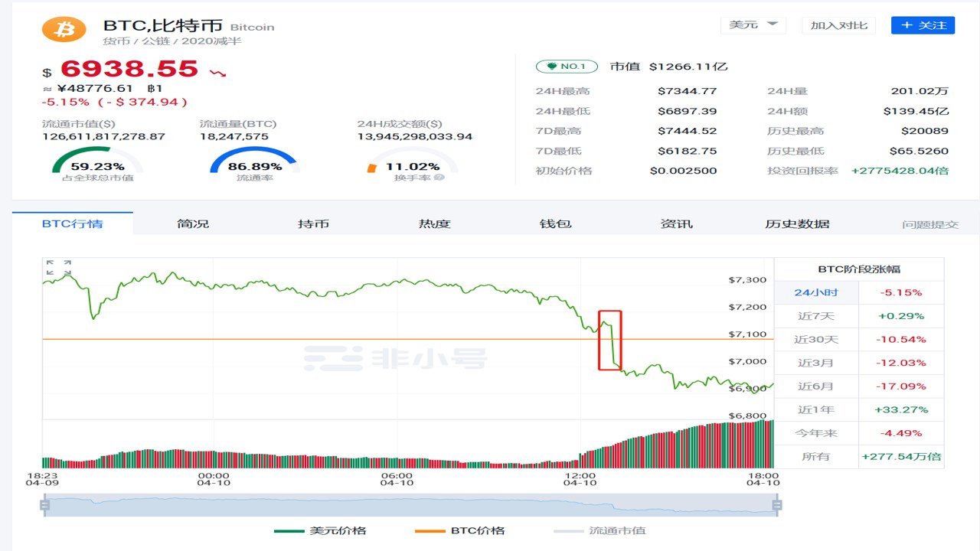Open the 资讯 tab

676,223
